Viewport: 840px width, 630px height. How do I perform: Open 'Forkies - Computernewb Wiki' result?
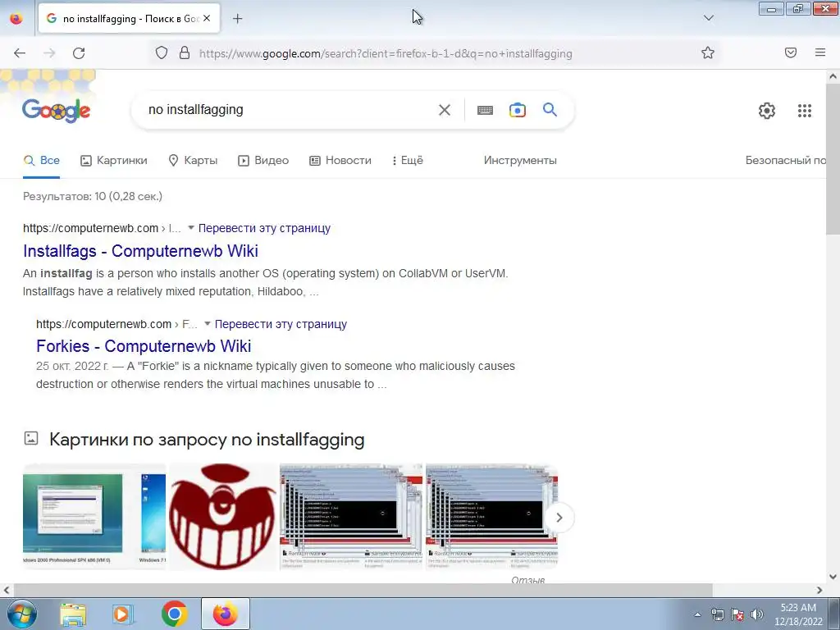(144, 346)
